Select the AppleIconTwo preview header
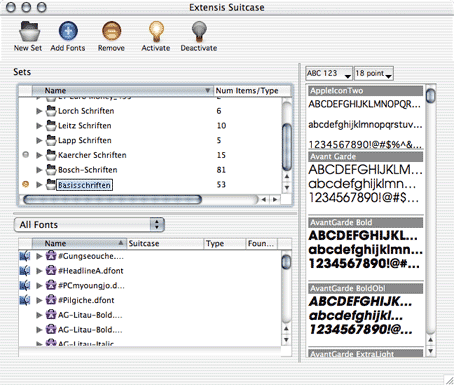Viewport: 454px width, 385px height. [x=366, y=91]
